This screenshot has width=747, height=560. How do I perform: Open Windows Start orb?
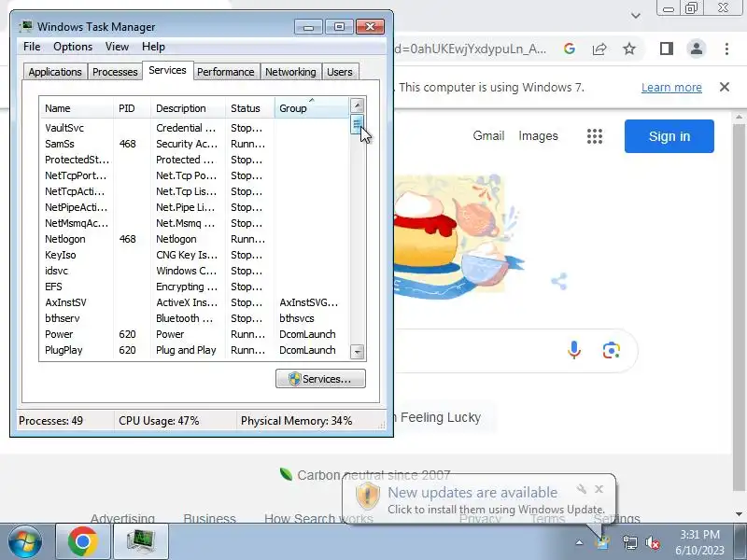[x=25, y=541]
